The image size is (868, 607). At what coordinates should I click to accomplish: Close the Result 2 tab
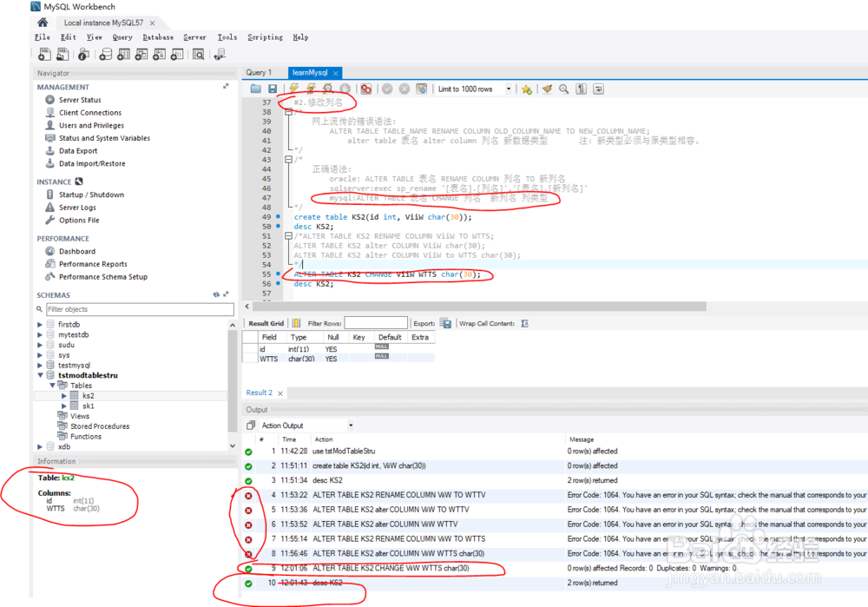click(280, 393)
